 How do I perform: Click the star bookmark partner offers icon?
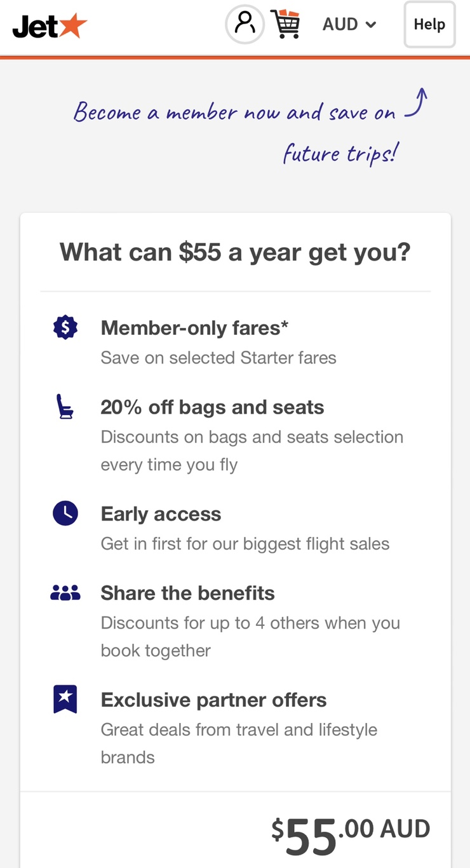point(65,700)
